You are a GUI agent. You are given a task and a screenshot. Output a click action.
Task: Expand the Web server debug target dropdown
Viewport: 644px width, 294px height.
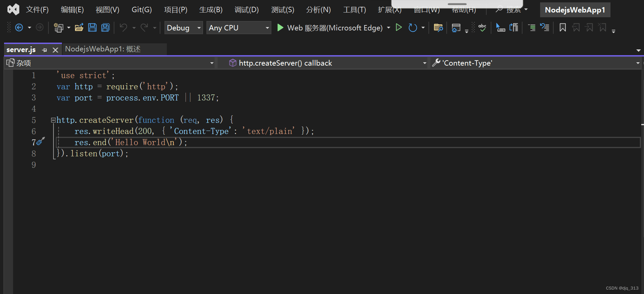coord(388,28)
